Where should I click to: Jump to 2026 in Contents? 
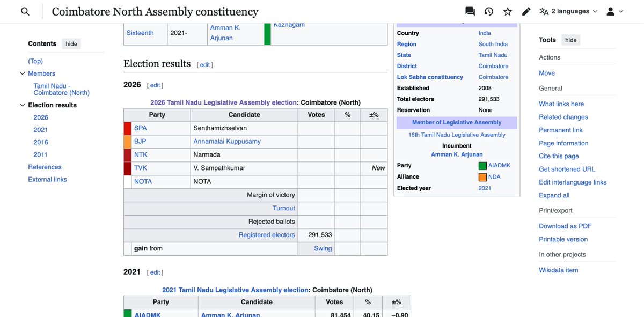pos(41,117)
